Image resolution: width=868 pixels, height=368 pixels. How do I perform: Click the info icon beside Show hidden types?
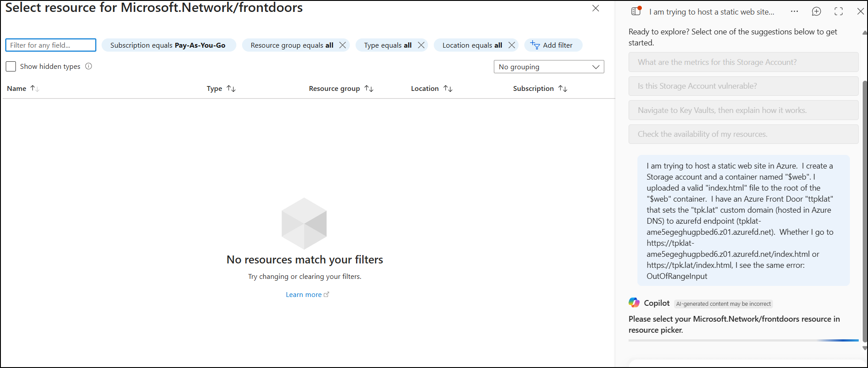pos(88,66)
